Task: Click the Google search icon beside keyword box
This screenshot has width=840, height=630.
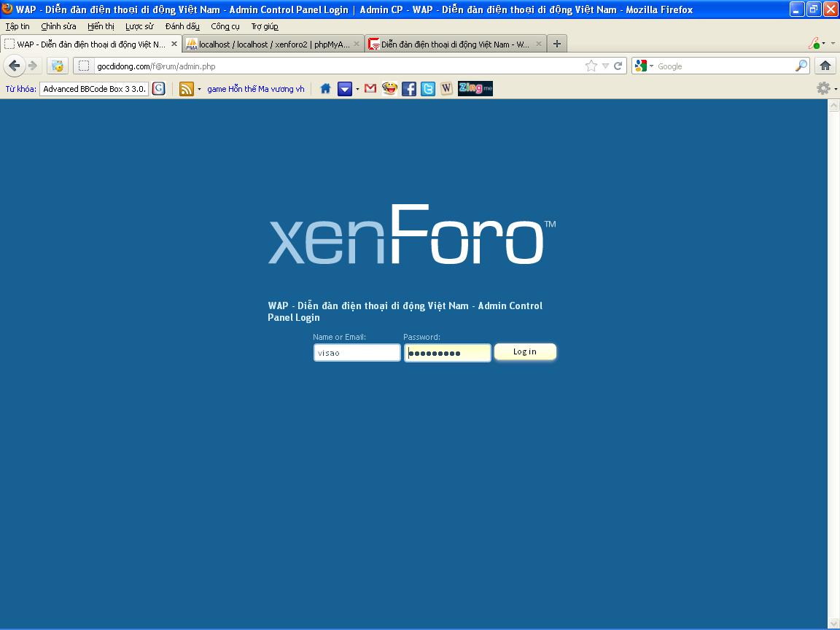Action: [158, 89]
